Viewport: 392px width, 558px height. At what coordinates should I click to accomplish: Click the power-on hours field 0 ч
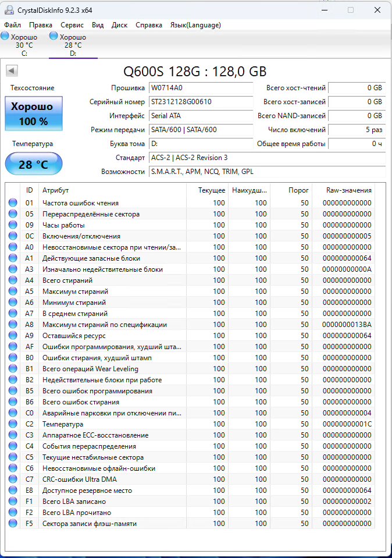coord(357,144)
